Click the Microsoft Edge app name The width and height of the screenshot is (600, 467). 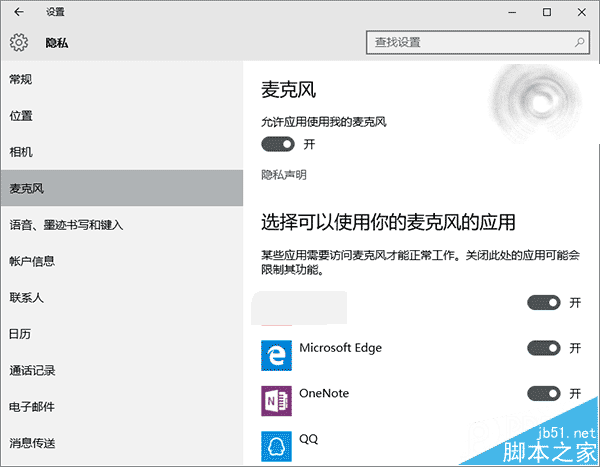(341, 348)
